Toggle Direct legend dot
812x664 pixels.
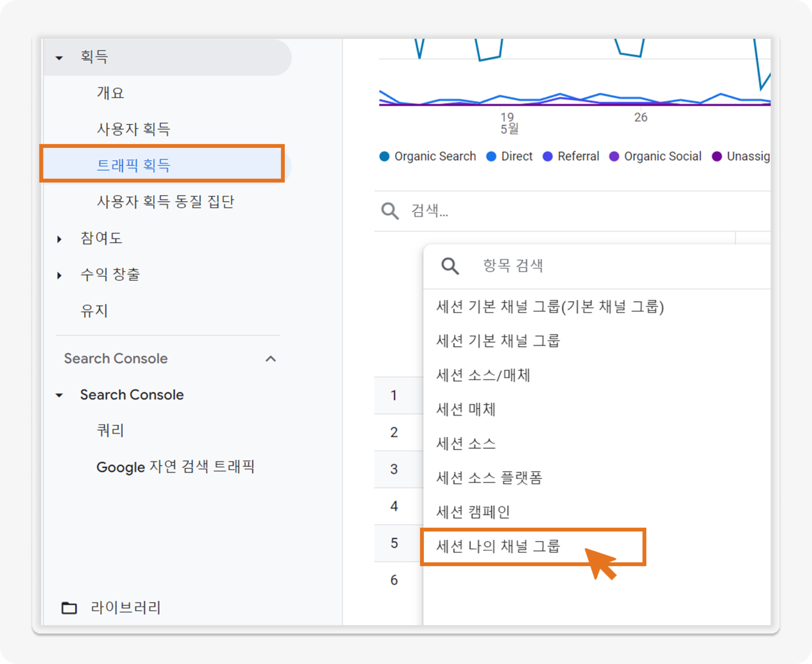click(491, 156)
